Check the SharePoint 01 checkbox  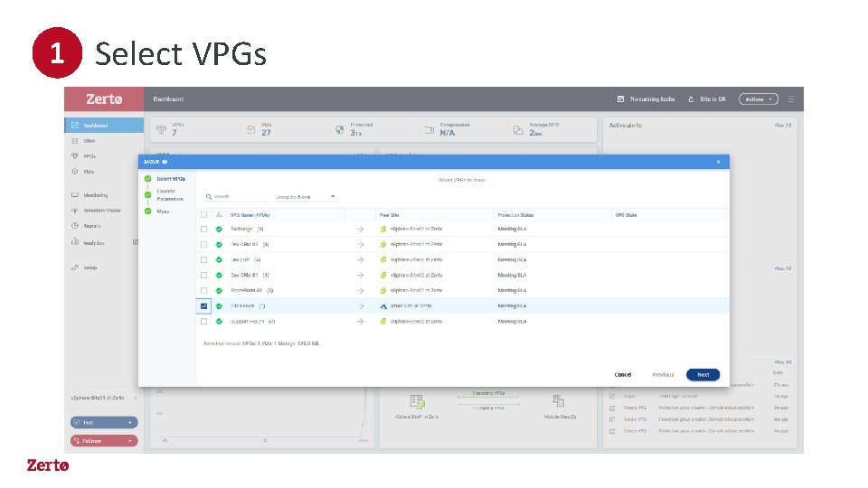[x=203, y=290]
